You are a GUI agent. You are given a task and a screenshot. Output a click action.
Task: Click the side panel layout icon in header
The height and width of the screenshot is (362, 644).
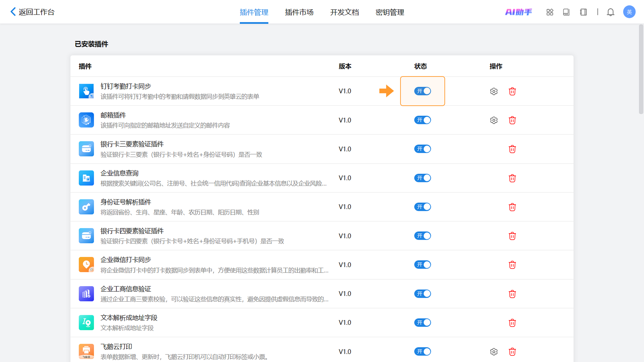pos(583,12)
